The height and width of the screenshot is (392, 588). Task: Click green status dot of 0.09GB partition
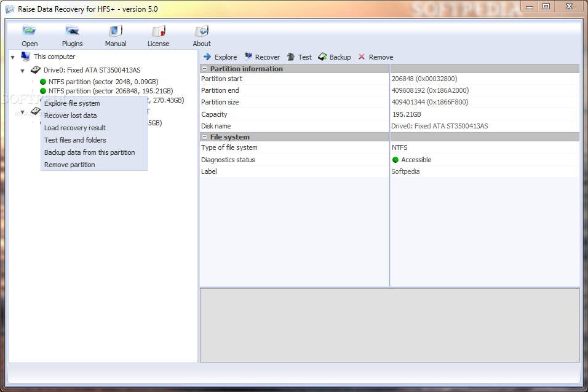click(x=43, y=82)
